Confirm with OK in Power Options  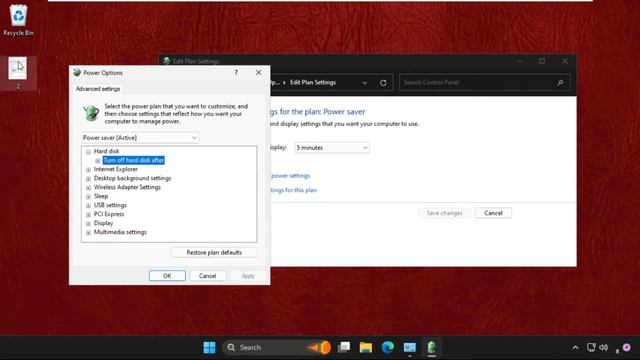167,276
